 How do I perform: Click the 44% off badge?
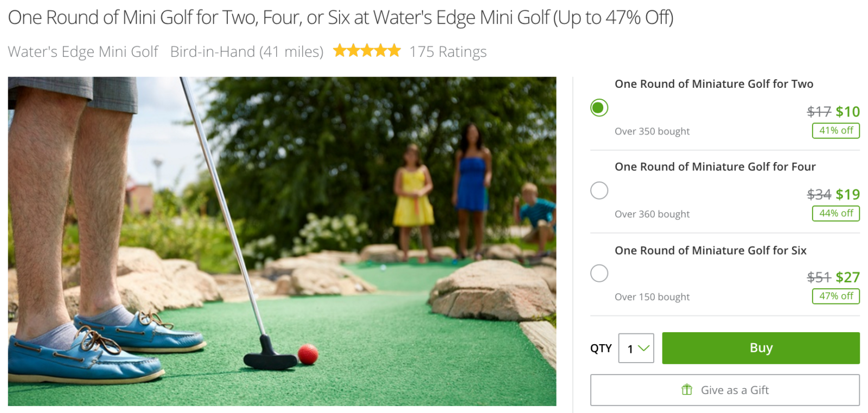click(x=836, y=214)
